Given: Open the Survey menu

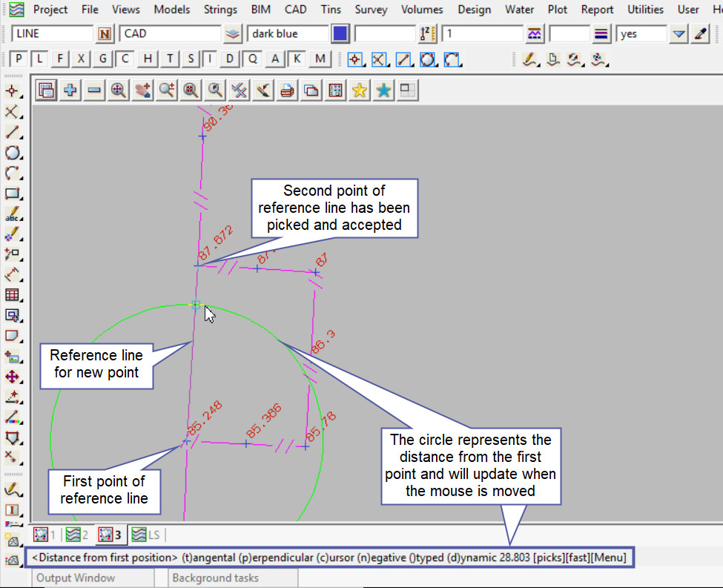Looking at the screenshot, I should pyautogui.click(x=371, y=10).
